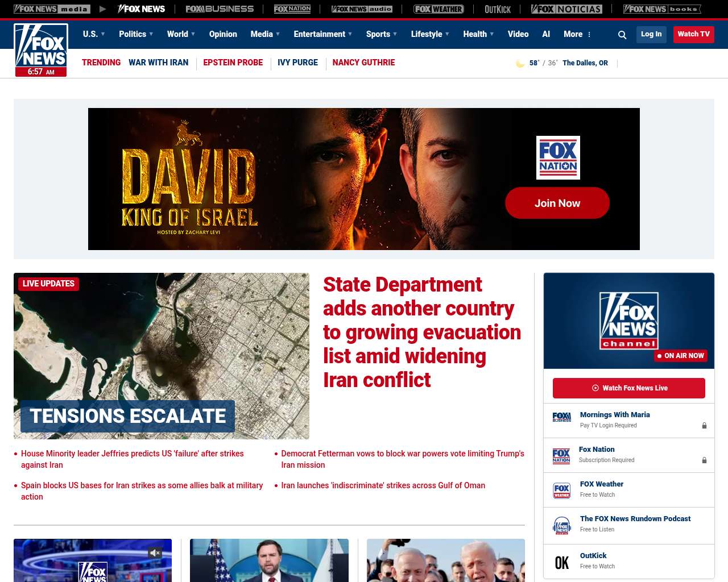
Task: Unmute the video with the speaker icon
Action: [x=155, y=552]
